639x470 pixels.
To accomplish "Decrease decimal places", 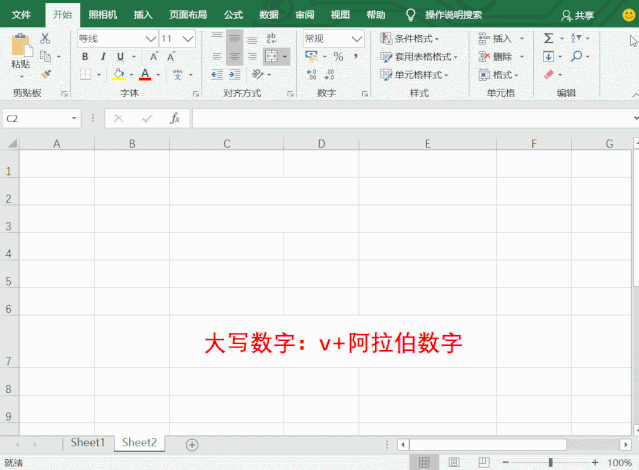I will coord(329,75).
